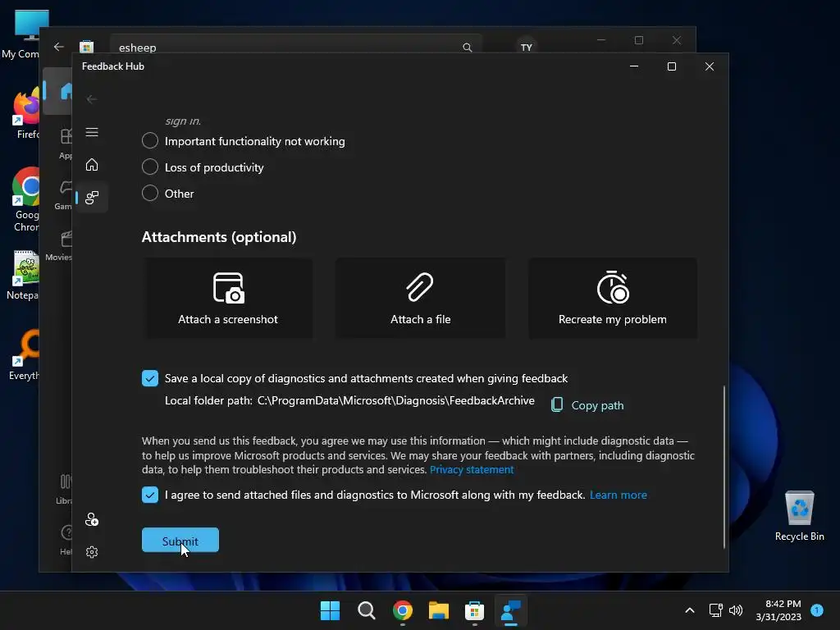Click the back arrow in Feedback Hub
The height and width of the screenshot is (630, 840).
[92, 99]
